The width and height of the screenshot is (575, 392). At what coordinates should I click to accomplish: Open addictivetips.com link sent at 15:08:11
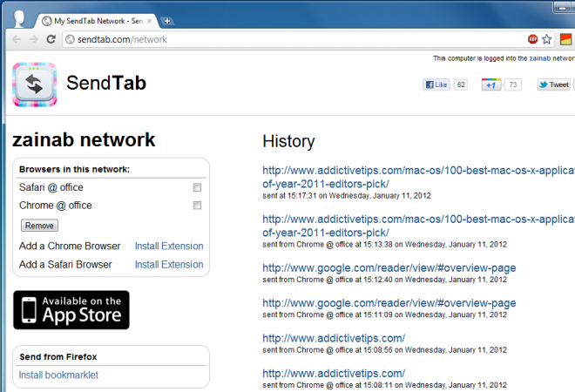(334, 374)
